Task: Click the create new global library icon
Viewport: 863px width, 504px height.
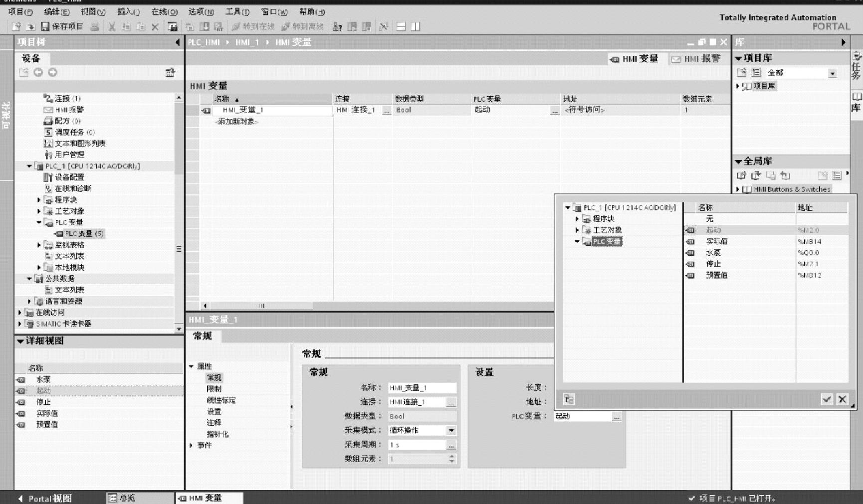Action: [x=741, y=175]
